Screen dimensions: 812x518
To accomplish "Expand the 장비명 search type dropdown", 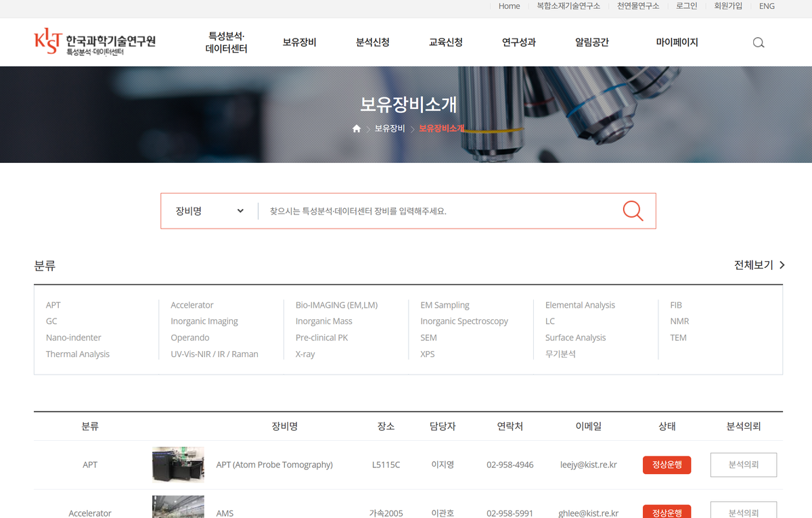I will (209, 211).
